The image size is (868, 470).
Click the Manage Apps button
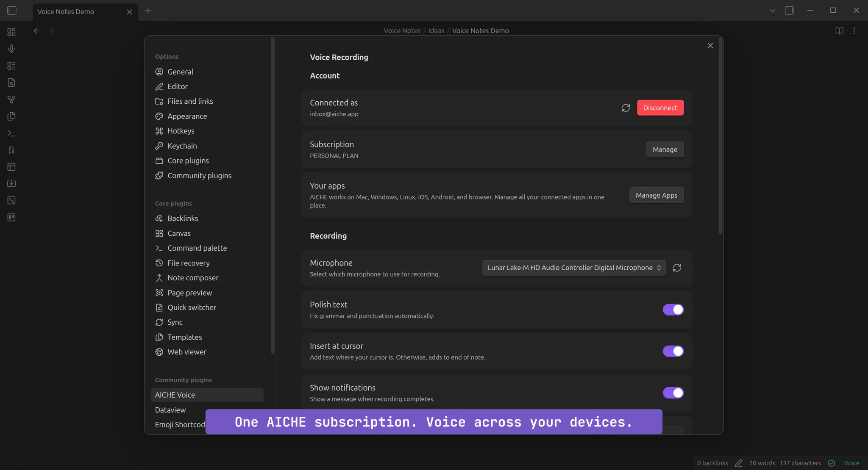coord(656,195)
